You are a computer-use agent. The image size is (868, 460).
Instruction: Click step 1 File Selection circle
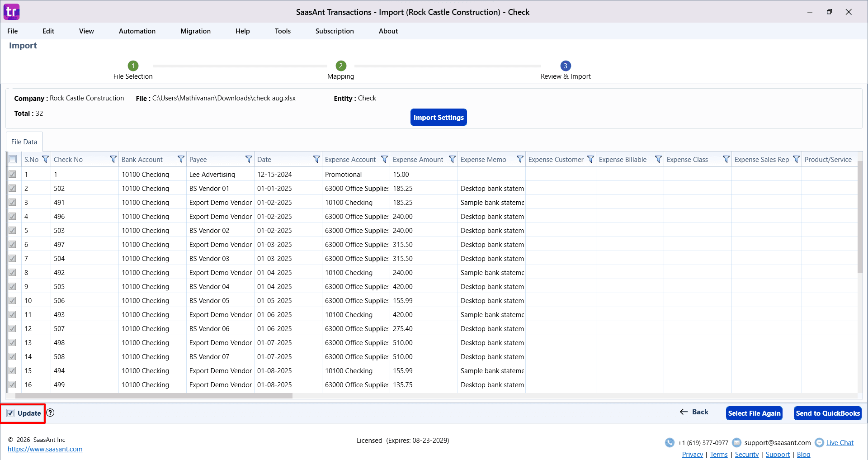point(133,66)
